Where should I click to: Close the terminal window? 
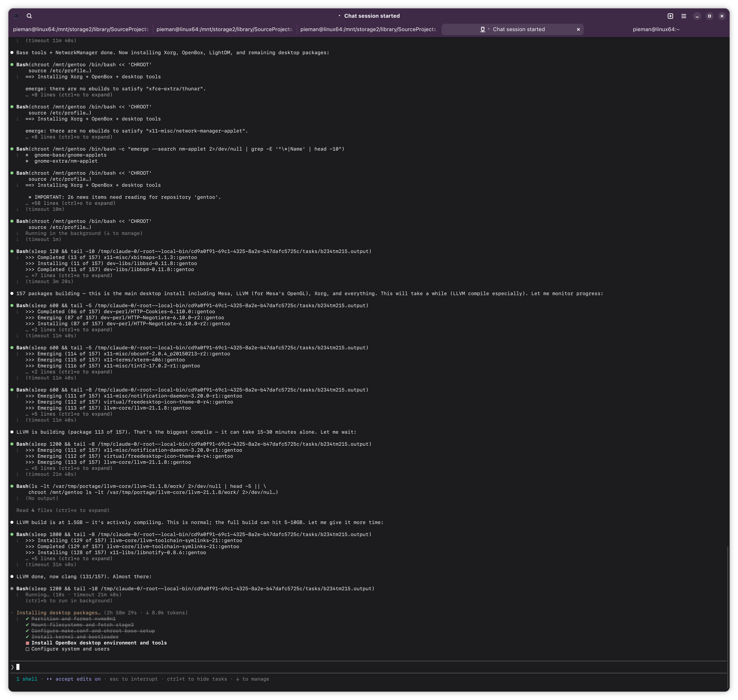point(722,16)
